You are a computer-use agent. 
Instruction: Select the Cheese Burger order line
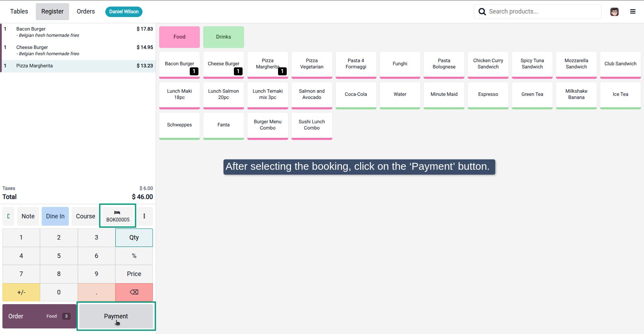tap(78, 50)
